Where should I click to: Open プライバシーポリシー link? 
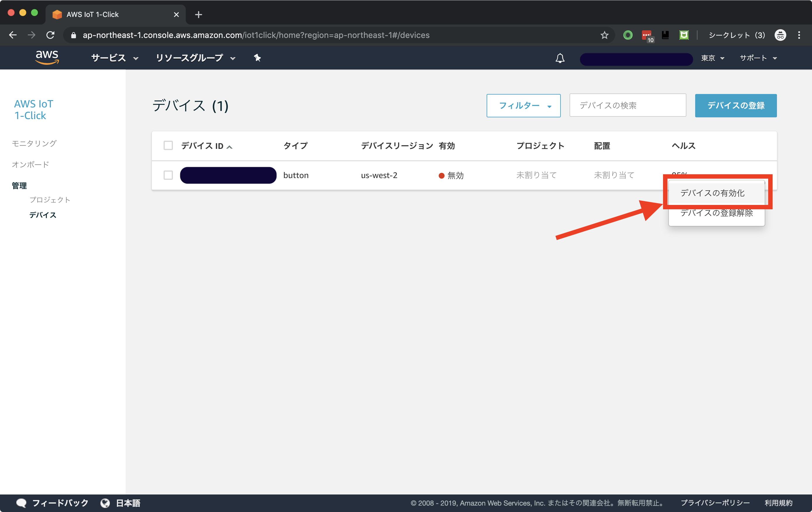point(715,503)
